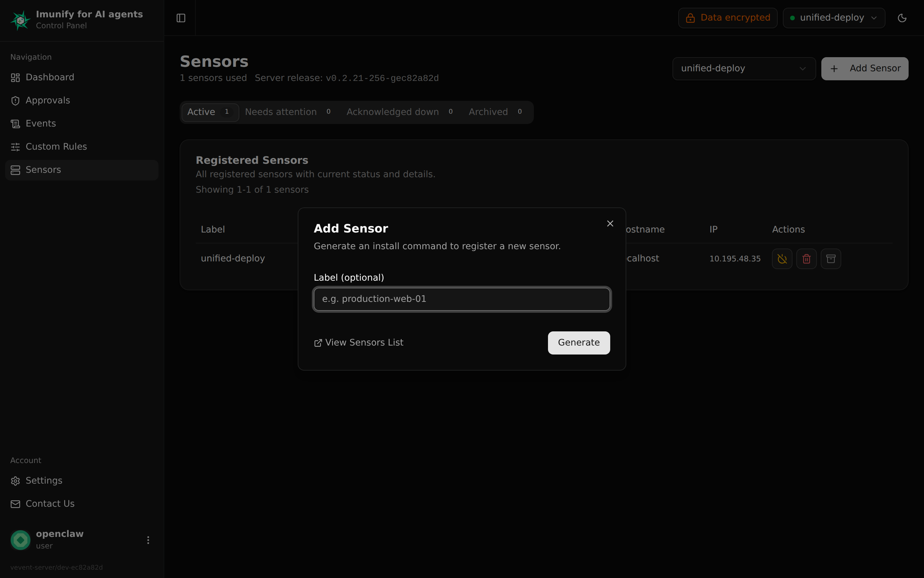Screen dimensions: 924x578
Task: Open the openclaw user options menu
Action: coord(148,540)
